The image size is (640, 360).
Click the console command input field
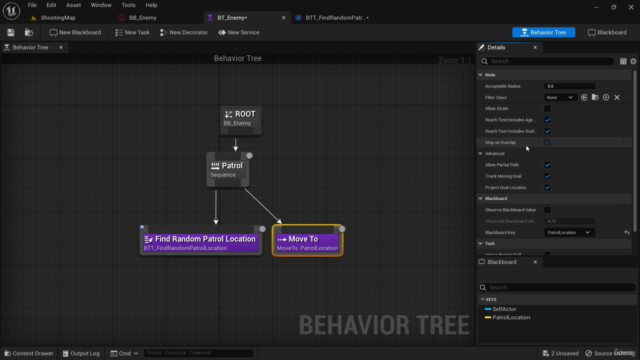[199, 353]
